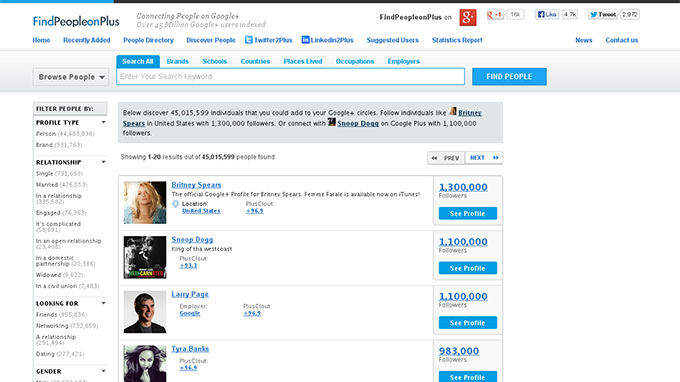Click Tyra Banks' 983,000 followers count
The height and width of the screenshot is (382, 680).
click(x=459, y=351)
